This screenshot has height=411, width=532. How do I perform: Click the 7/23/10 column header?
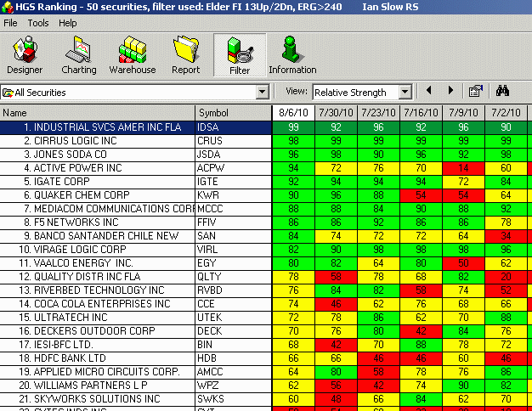tap(378, 113)
